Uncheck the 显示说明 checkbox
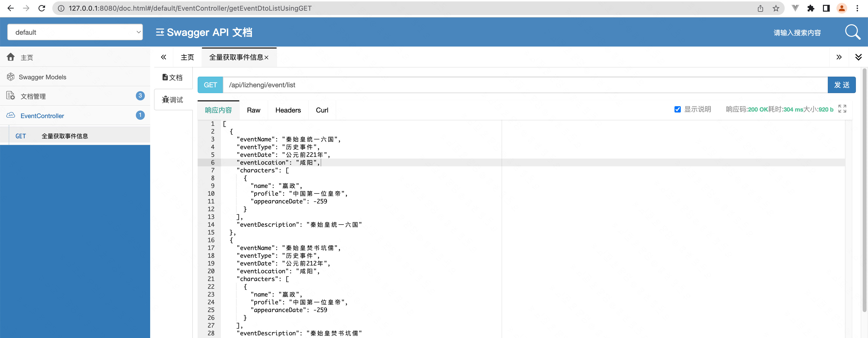This screenshot has height=338, width=868. pyautogui.click(x=678, y=109)
